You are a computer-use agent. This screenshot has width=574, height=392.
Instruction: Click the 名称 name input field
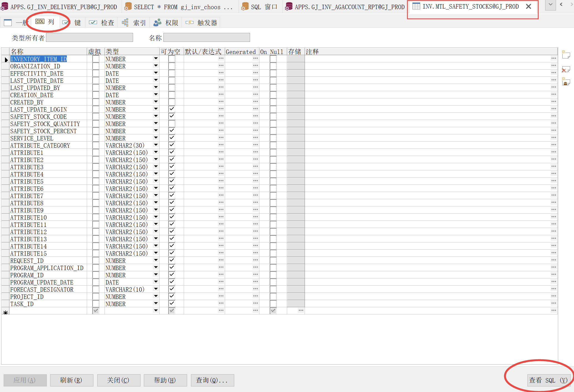[x=206, y=38]
